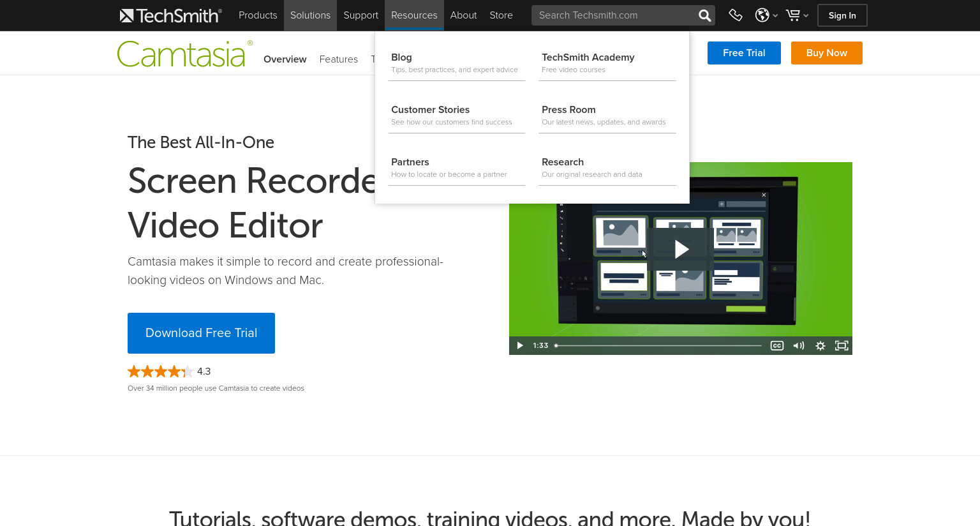Open the Products menu
Viewport: 980px width, 526px height.
pos(258,15)
